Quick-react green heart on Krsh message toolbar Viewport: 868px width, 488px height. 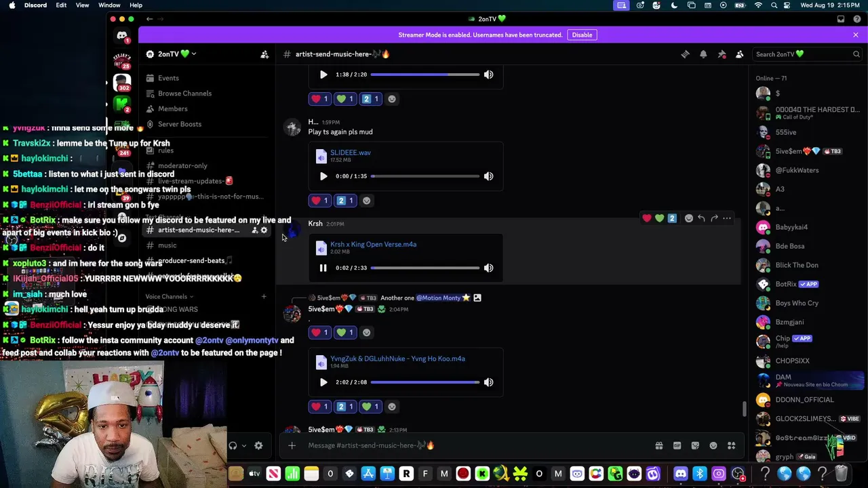click(659, 218)
